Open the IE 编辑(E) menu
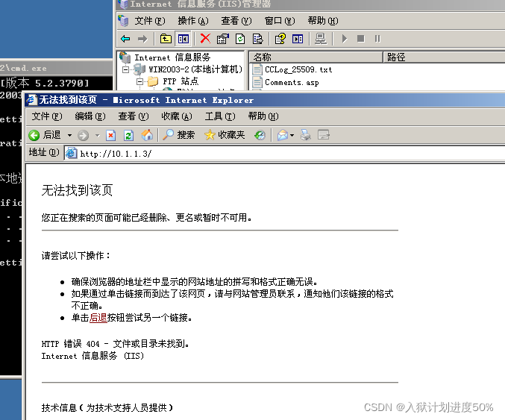505x420 pixels. click(90, 116)
